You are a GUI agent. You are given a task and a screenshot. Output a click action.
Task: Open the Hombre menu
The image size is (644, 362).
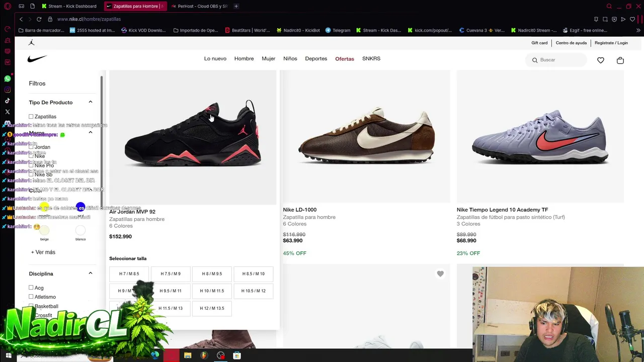click(x=244, y=59)
